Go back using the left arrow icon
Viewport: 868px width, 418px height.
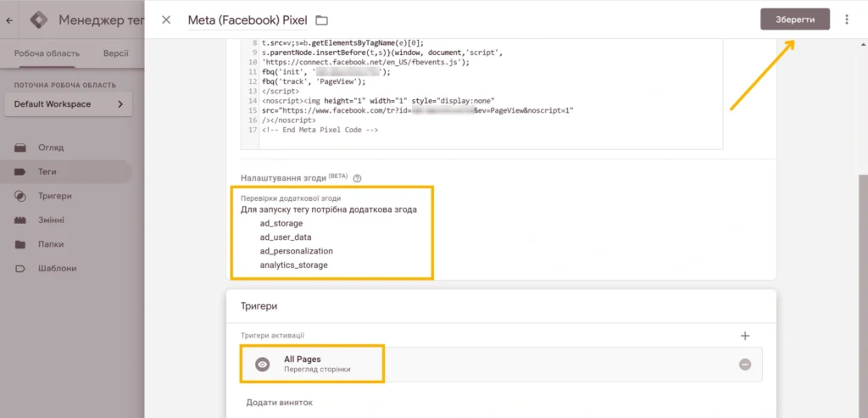point(9,20)
